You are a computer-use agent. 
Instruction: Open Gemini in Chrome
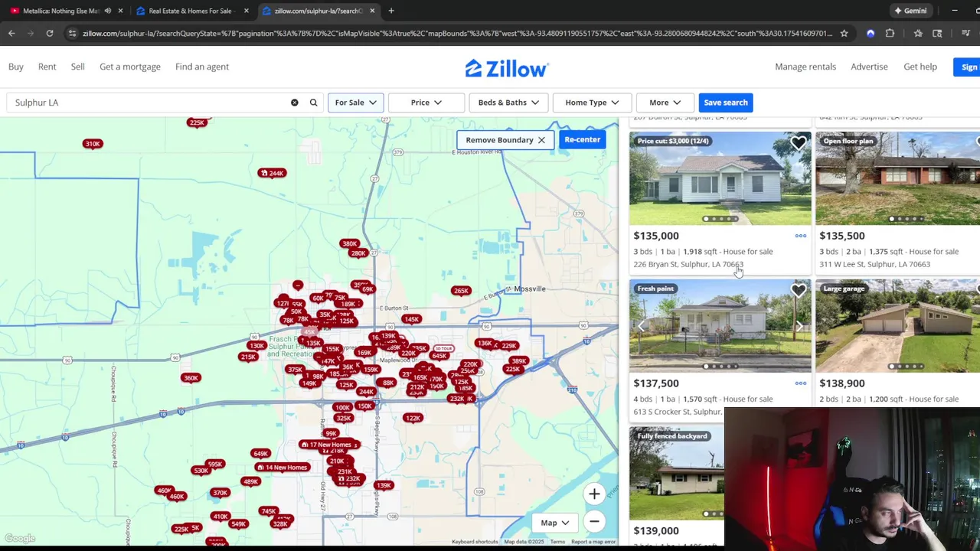point(910,11)
